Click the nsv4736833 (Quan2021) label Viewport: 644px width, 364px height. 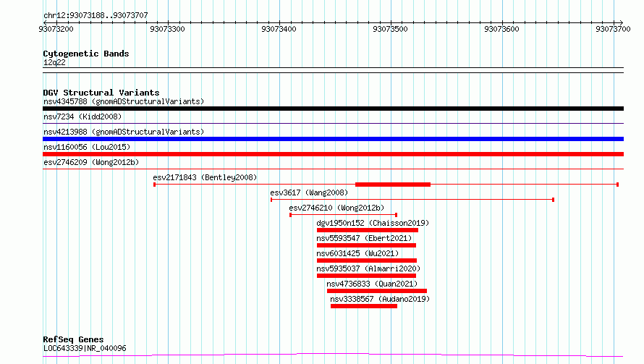pos(372,284)
